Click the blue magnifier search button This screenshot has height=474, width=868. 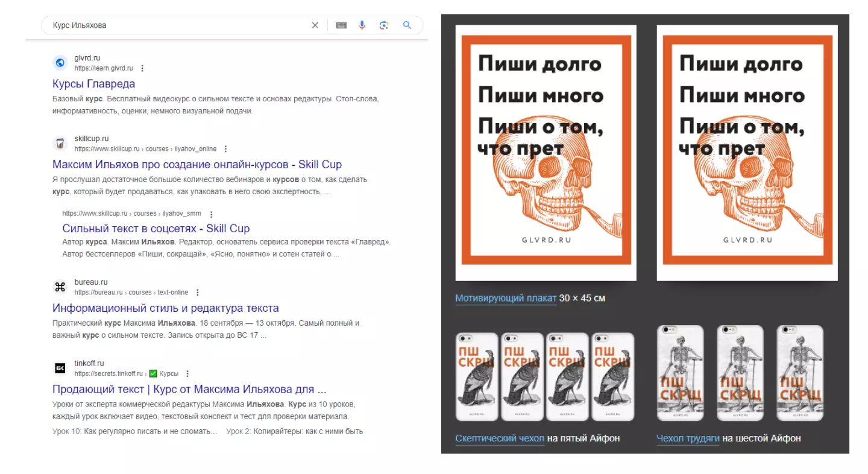click(x=407, y=25)
